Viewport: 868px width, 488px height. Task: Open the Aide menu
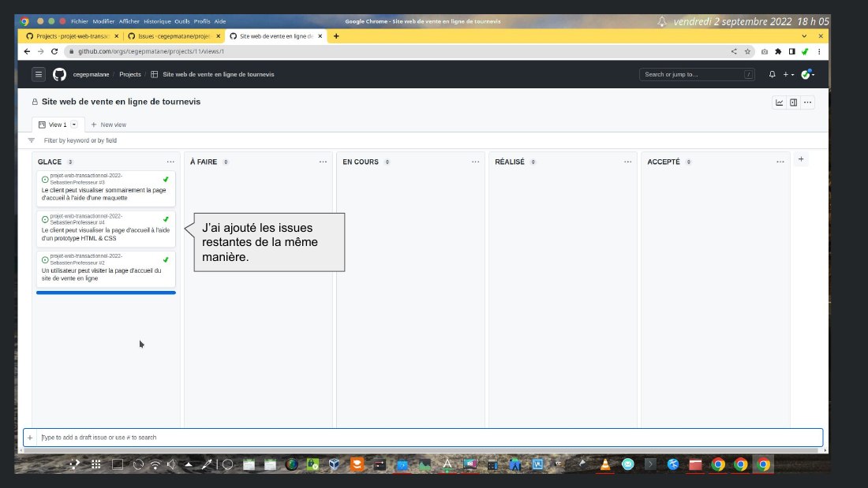pos(220,21)
